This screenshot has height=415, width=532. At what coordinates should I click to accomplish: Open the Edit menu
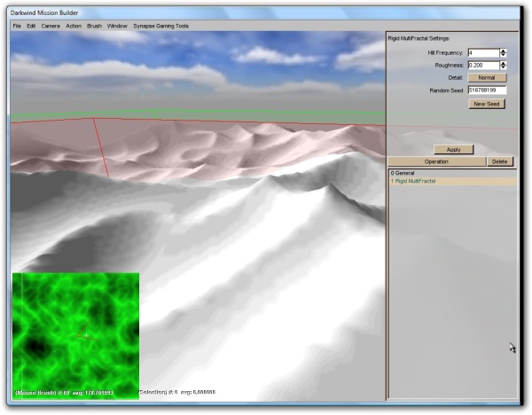tap(31, 26)
